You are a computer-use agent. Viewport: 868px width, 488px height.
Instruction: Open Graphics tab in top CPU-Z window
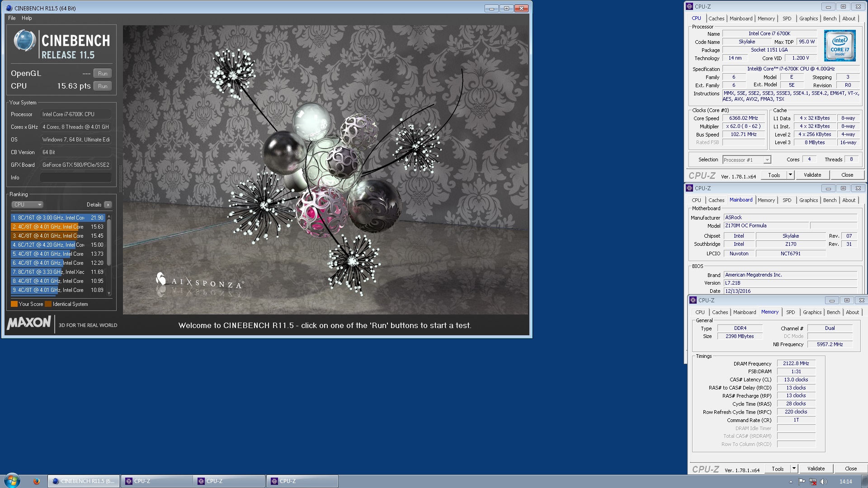point(808,19)
